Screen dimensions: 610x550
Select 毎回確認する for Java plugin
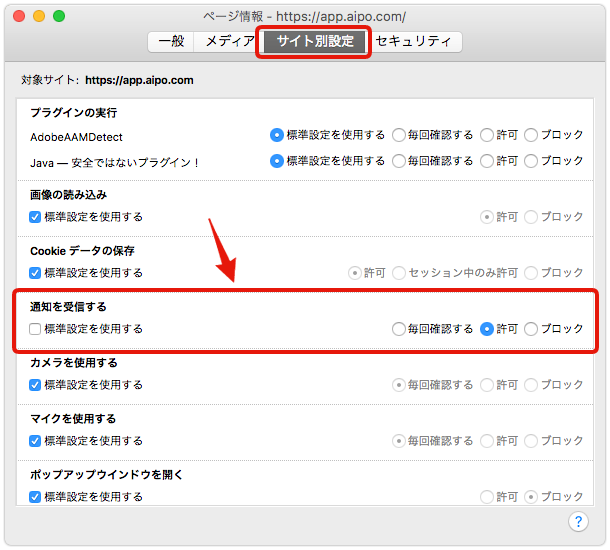tap(398, 161)
